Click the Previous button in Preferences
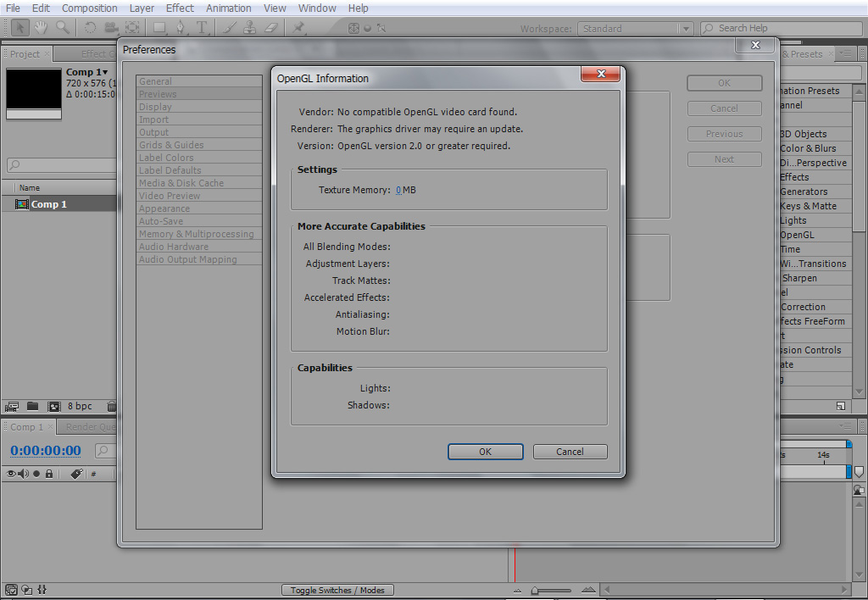 point(724,134)
